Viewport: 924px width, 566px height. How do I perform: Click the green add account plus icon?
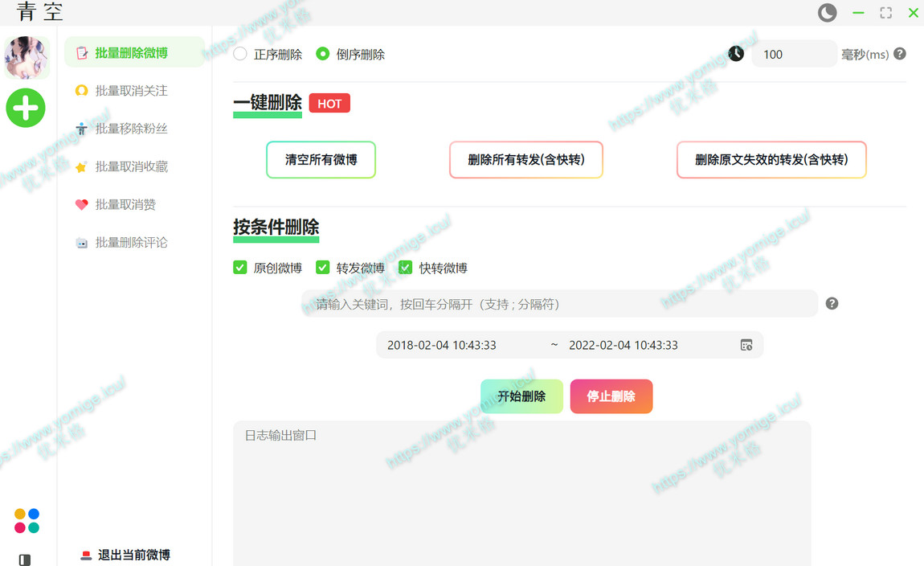pyautogui.click(x=26, y=108)
